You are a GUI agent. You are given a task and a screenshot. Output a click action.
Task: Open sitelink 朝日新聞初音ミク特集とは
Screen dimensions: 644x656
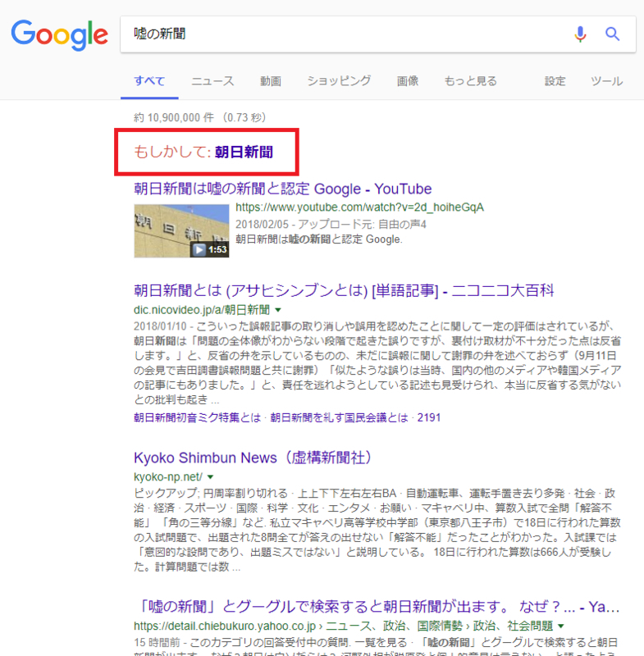coord(197,417)
